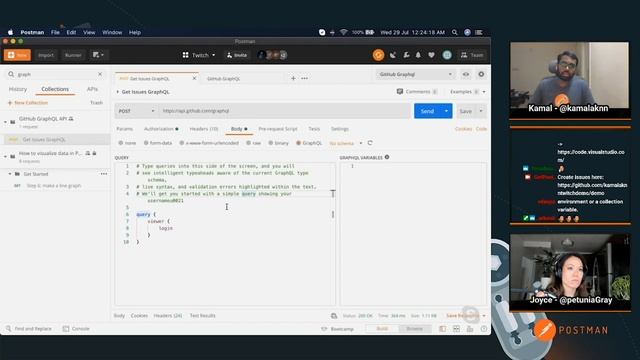Click the environment quick look eye icon
640x360 pixels.
[466, 74]
